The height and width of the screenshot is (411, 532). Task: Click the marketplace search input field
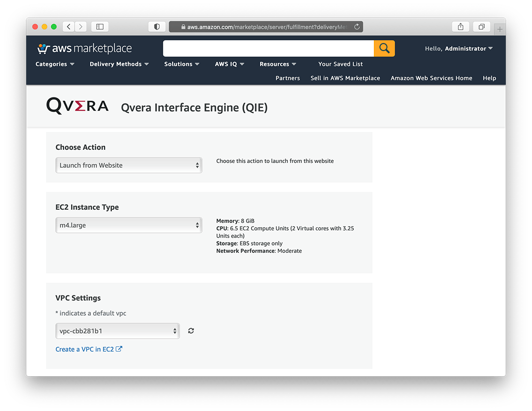click(x=269, y=48)
